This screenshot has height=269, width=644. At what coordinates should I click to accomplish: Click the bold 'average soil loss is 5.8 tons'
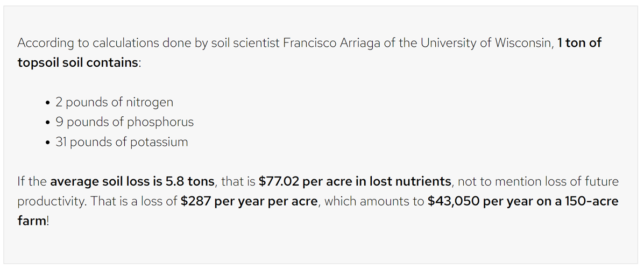[x=132, y=181]
